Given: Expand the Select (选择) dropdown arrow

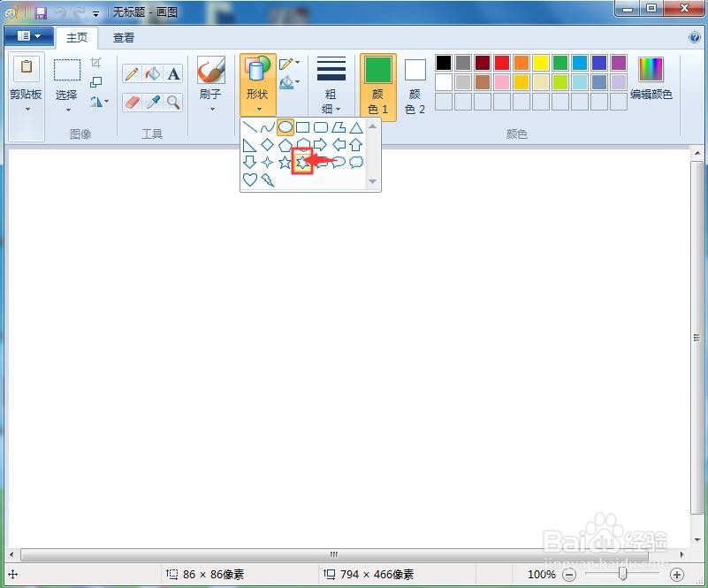Looking at the screenshot, I should tap(68, 110).
